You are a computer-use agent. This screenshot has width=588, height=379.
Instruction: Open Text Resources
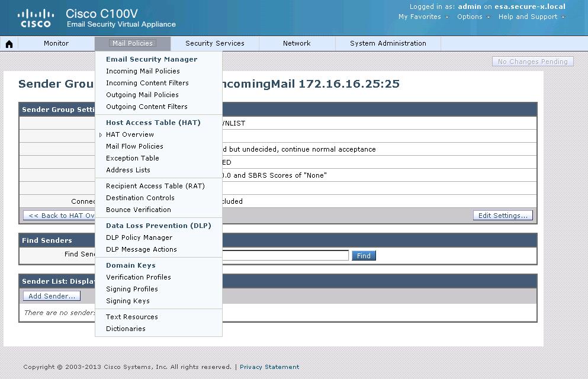[132, 317]
